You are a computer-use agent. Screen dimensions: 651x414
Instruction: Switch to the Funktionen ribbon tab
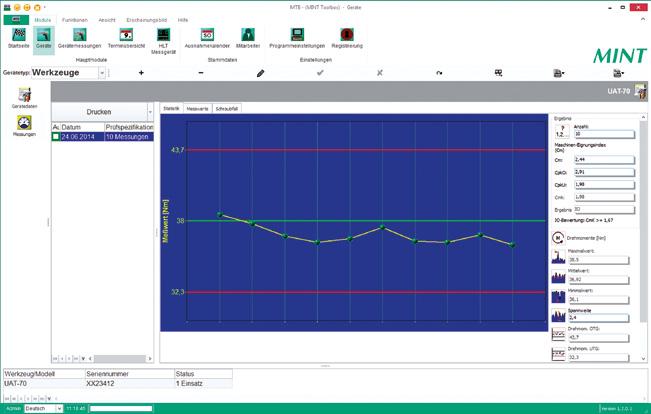[x=75, y=20]
